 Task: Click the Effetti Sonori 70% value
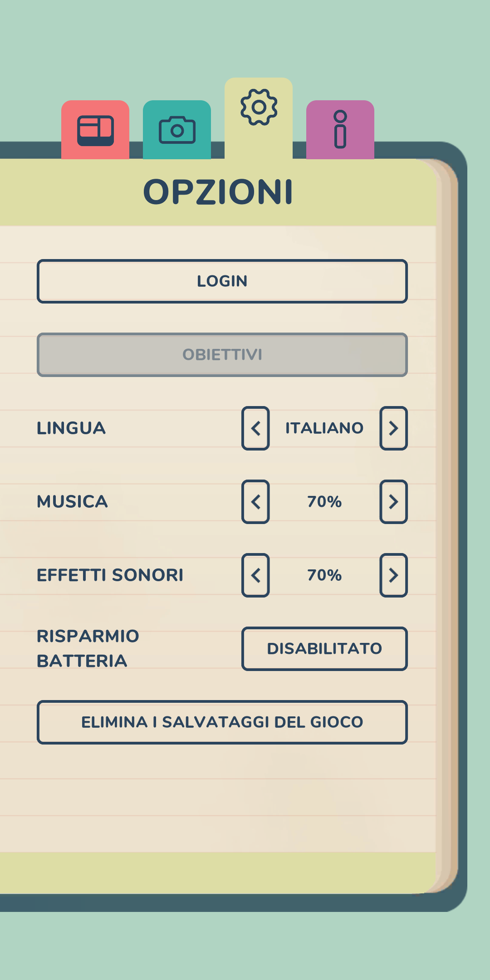(324, 575)
